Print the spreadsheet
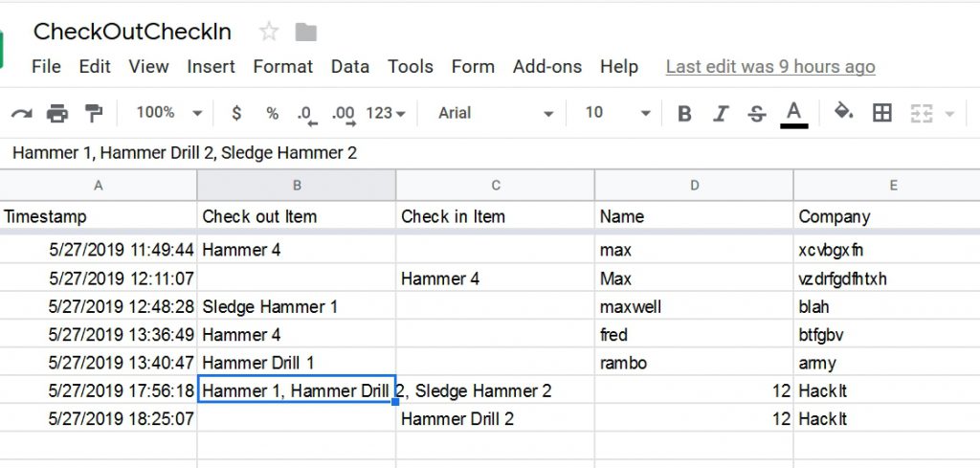The image size is (980, 468). [x=57, y=114]
